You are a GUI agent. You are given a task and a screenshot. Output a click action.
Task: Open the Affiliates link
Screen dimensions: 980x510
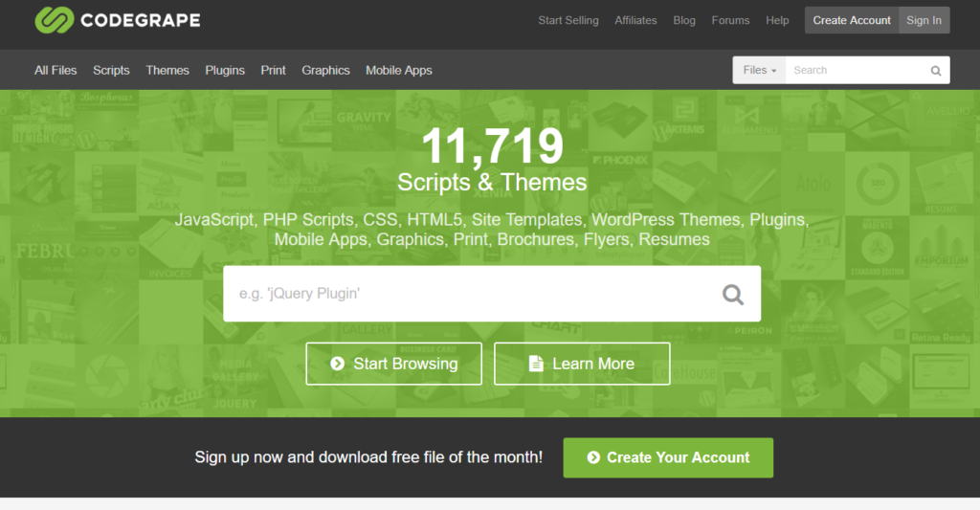point(635,20)
